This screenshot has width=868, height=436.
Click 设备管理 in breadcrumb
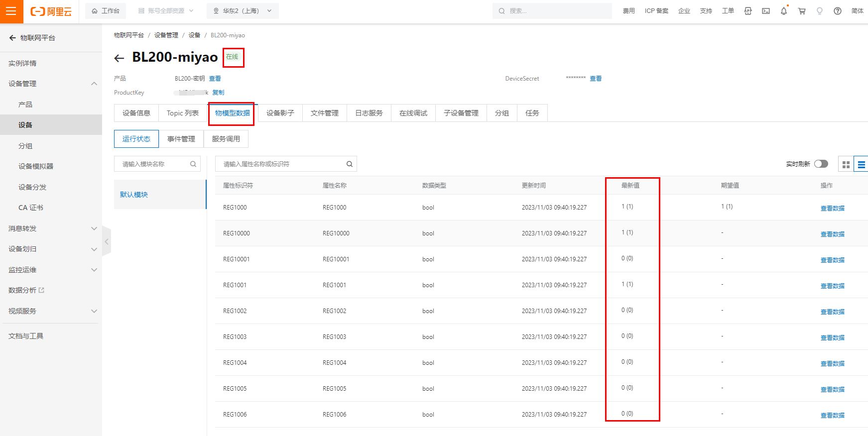click(x=166, y=35)
